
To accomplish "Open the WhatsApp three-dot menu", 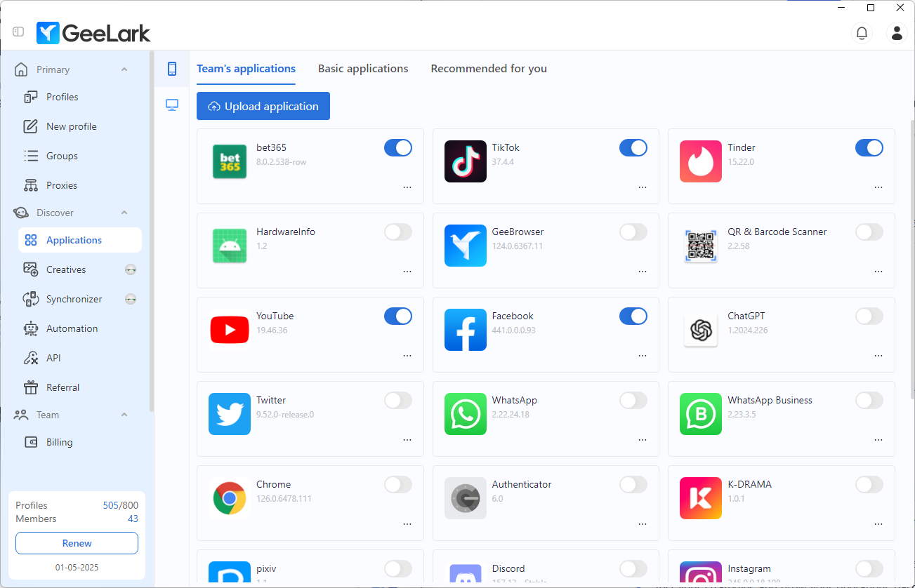I will 643,440.
